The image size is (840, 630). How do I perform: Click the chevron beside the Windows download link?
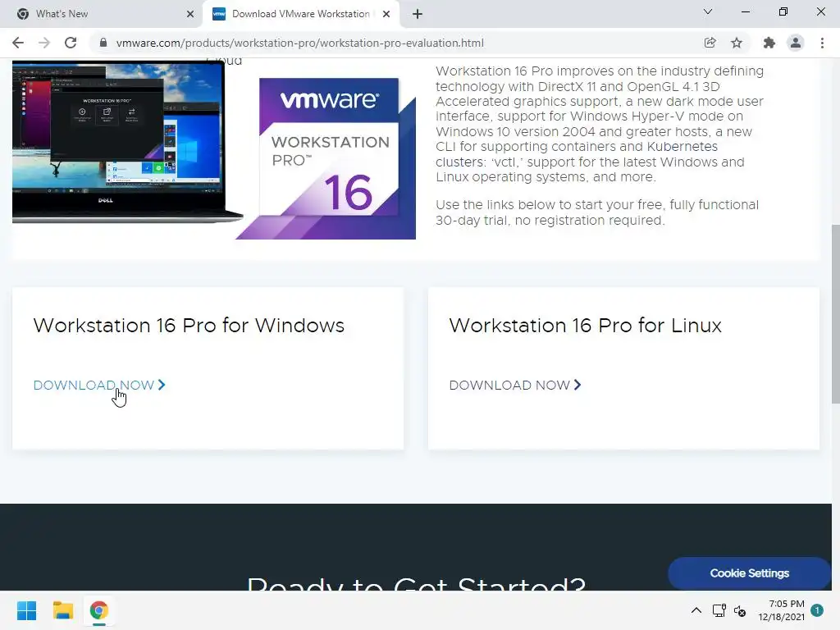[162, 385]
